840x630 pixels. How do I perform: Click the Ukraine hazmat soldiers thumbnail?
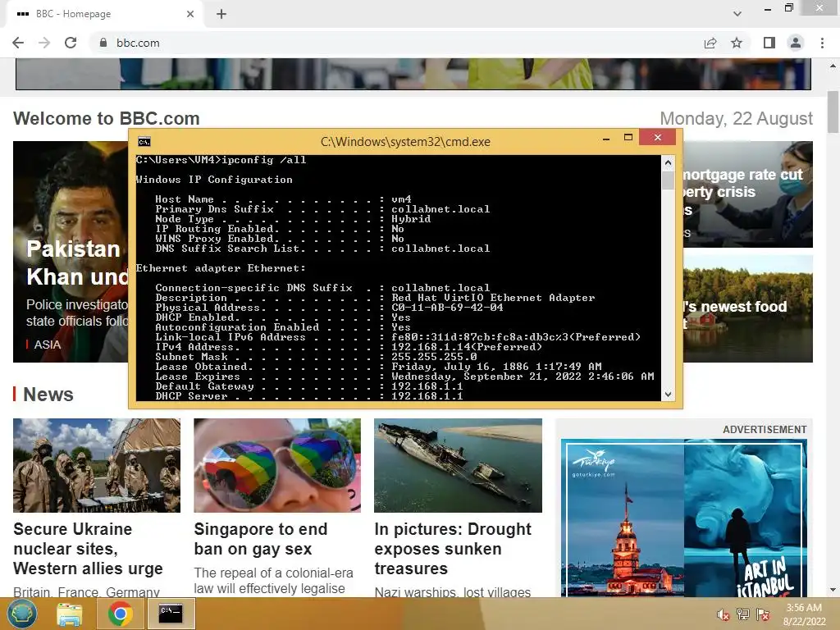click(97, 465)
